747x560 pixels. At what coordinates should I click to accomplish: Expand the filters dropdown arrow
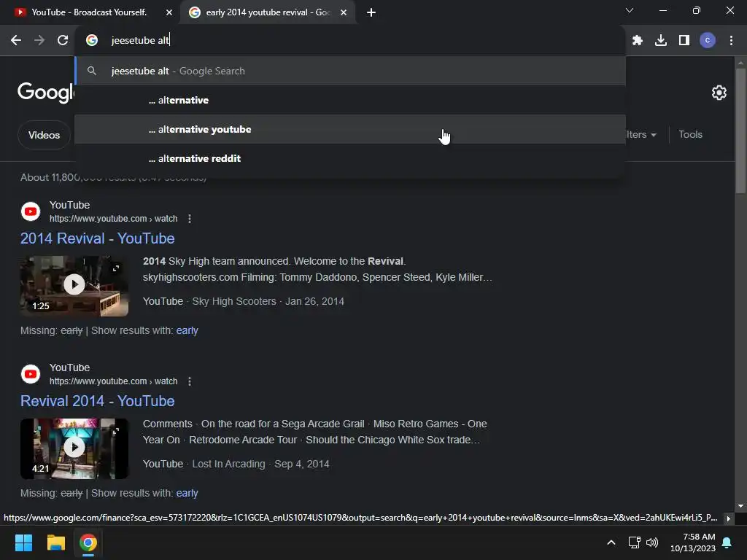click(654, 135)
